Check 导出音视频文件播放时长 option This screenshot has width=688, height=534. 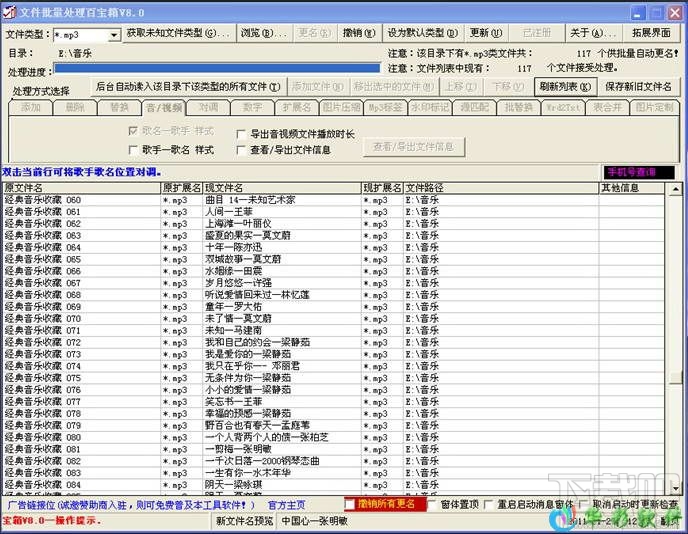[240, 134]
